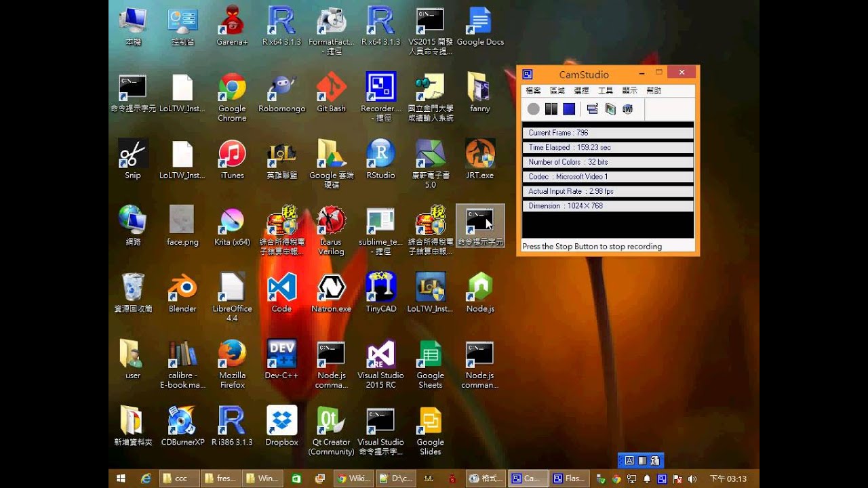Select the Google Docs desktop icon
This screenshot has height=488, width=868.
[480, 26]
